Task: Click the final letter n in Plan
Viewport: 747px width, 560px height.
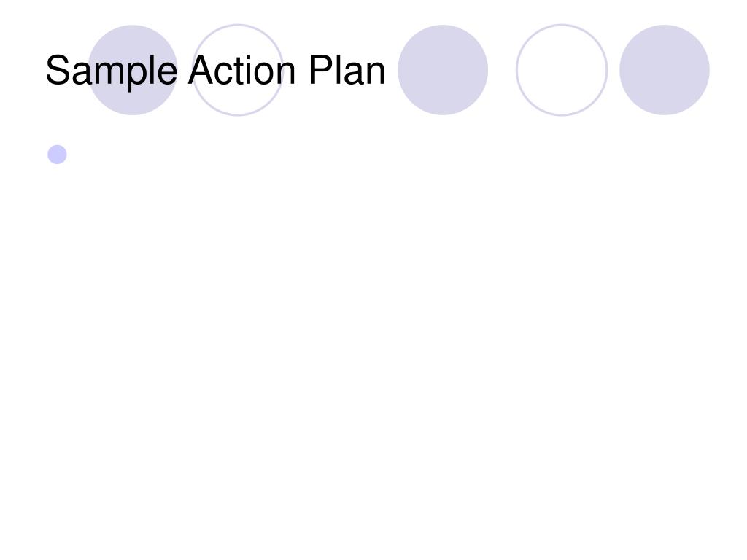Action: click(375, 74)
